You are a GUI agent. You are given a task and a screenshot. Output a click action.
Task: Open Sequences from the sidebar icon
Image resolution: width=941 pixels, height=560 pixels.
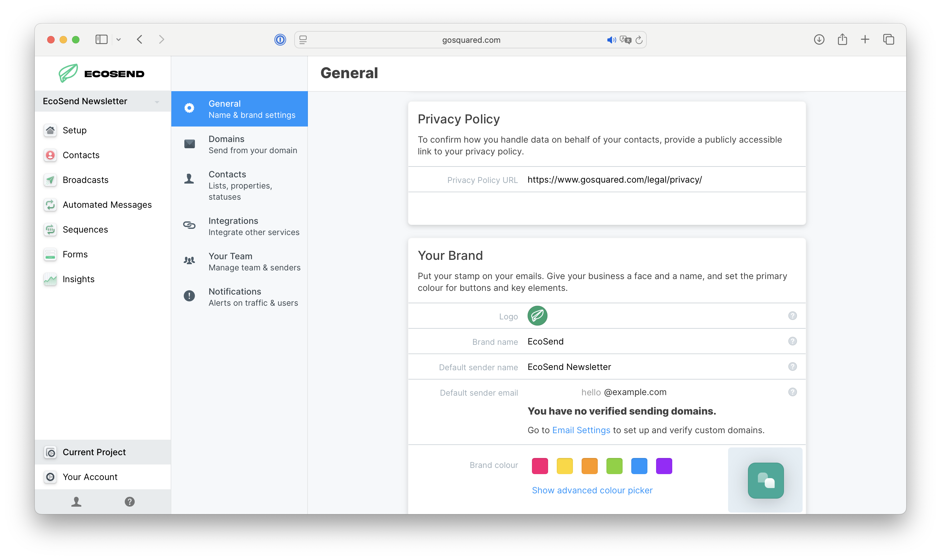[50, 229]
